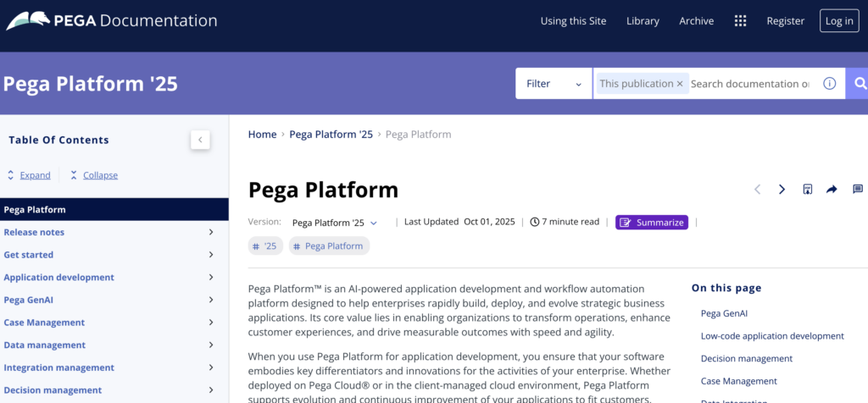Expand Release notes in table of contents

click(x=210, y=232)
